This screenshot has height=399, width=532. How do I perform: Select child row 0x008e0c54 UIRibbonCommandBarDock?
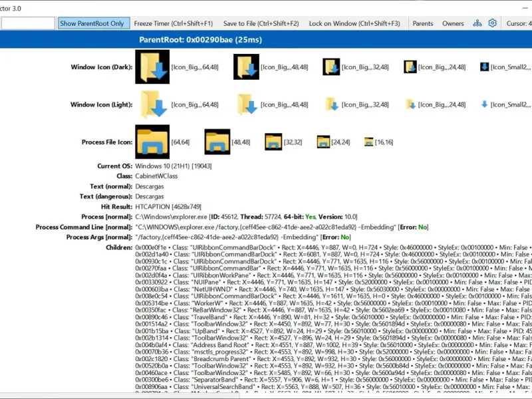click(x=334, y=296)
